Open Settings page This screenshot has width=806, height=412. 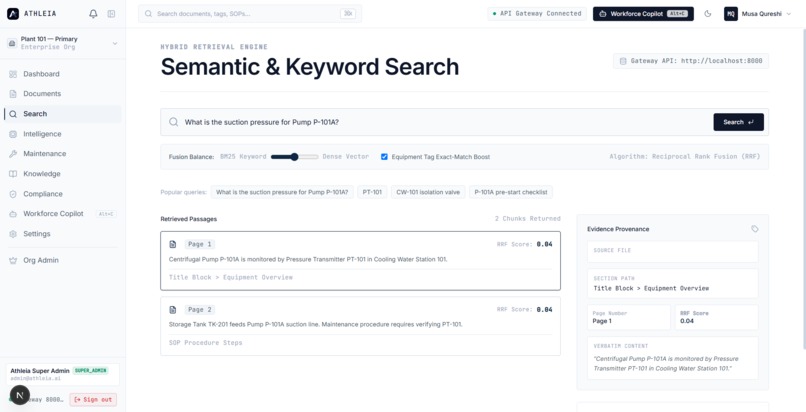(x=63, y=234)
